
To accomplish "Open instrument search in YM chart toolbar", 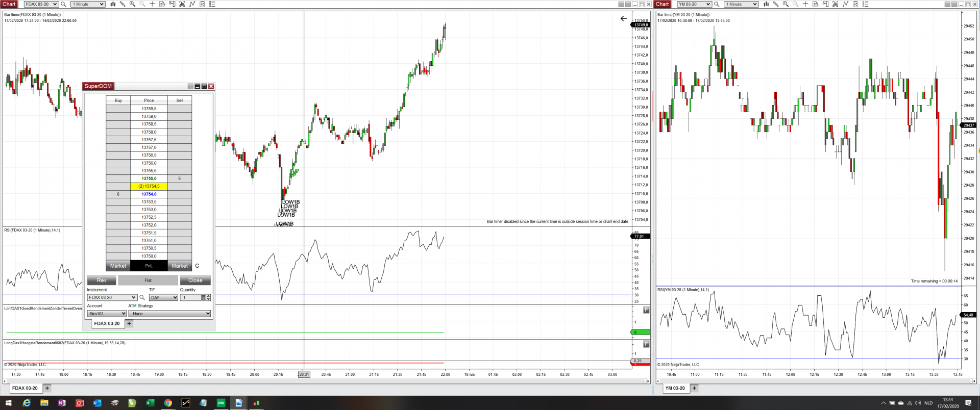I will 717,4.
